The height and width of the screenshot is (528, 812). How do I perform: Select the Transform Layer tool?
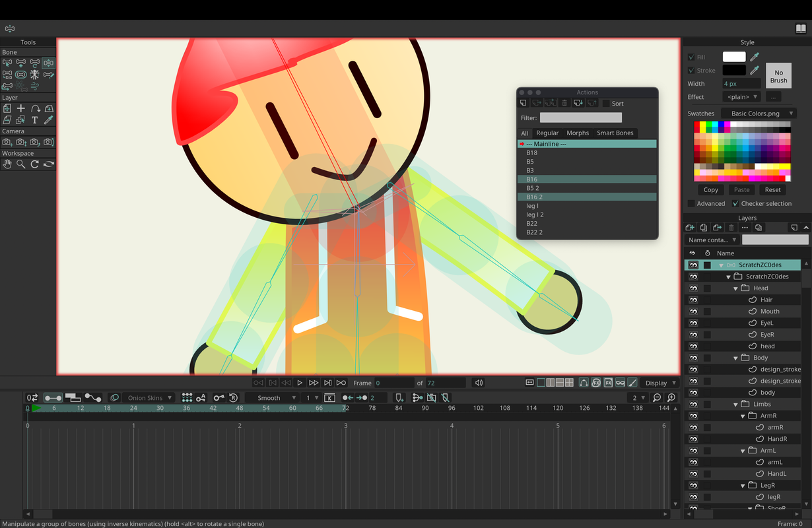pyautogui.click(x=7, y=108)
